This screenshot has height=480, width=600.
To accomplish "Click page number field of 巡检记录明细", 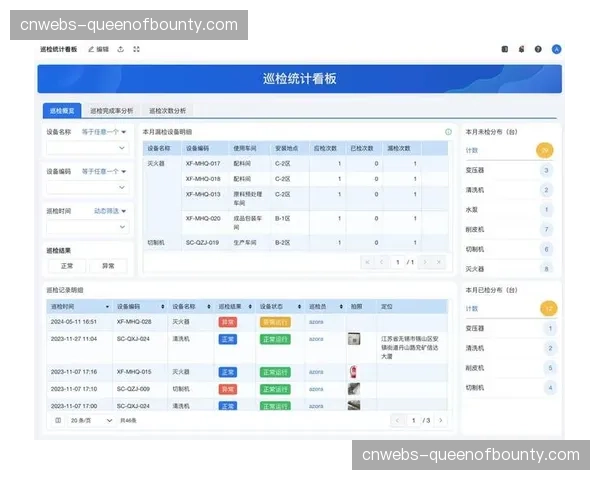I will pyautogui.click(x=413, y=420).
